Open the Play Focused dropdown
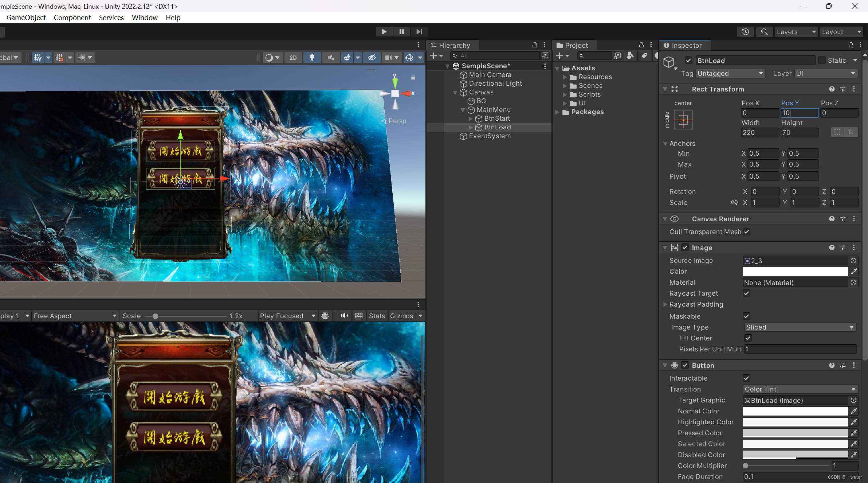Screen dimensions: 868x483 (x=287, y=316)
